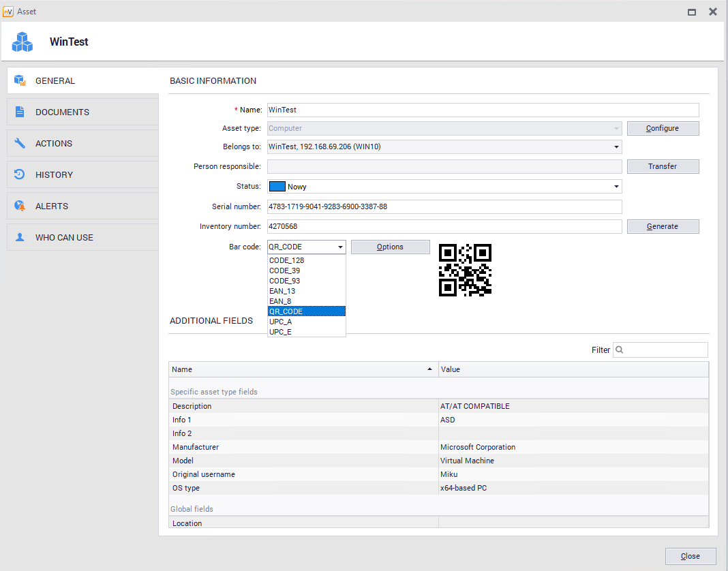The height and width of the screenshot is (571, 728).
Task: Open the Status dropdown arrow
Action: coord(616,187)
